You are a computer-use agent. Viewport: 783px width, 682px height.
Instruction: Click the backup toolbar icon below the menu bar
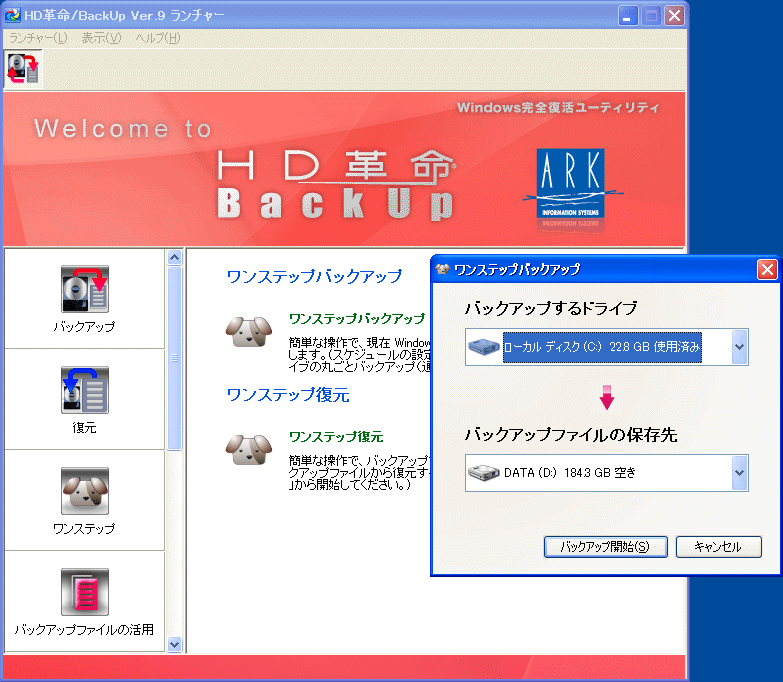[x=23, y=68]
